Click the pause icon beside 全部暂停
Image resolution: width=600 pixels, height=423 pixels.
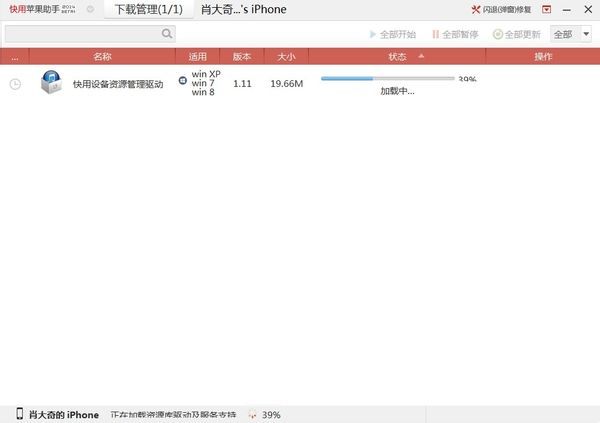coord(435,34)
